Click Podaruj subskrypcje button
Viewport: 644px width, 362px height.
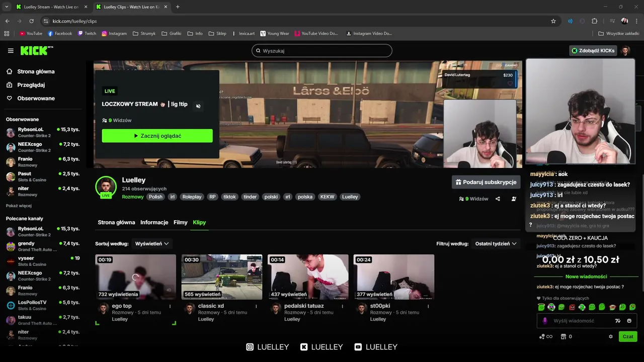486,182
